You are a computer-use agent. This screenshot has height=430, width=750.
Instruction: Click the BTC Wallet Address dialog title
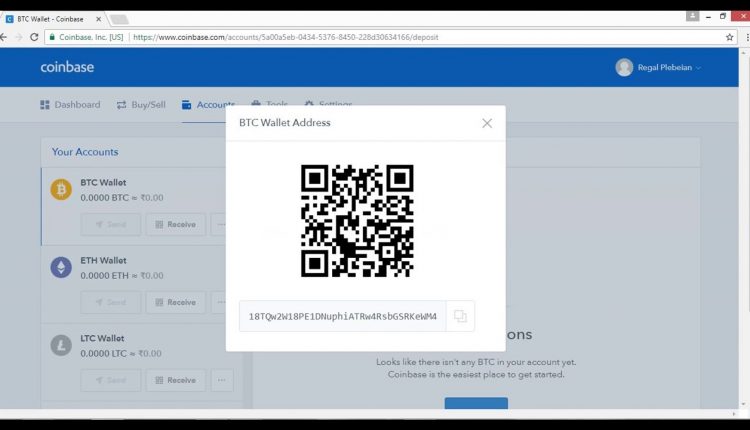point(285,123)
